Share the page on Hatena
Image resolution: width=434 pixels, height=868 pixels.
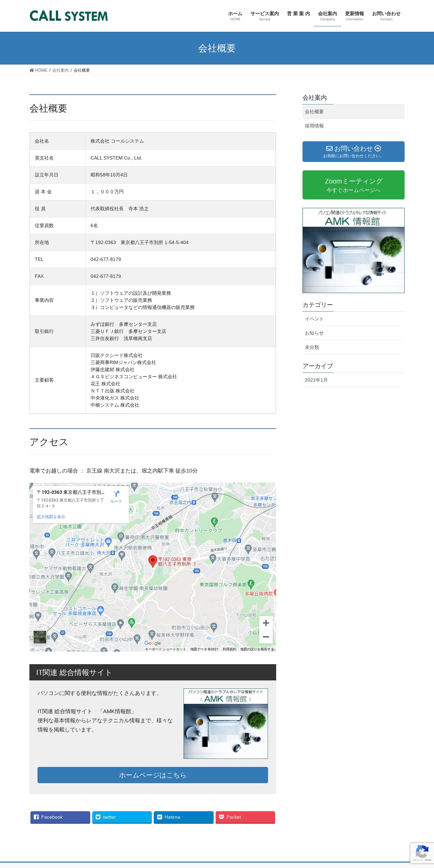point(184,817)
